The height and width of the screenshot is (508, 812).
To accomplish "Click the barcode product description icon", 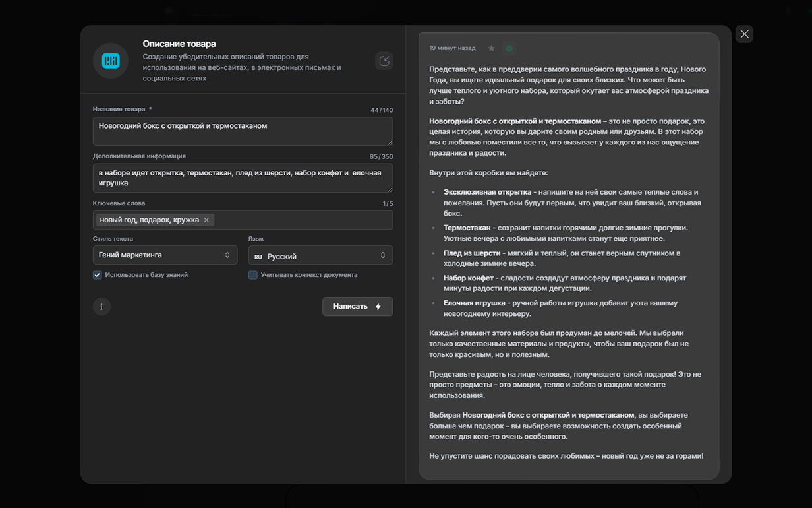I will (x=111, y=61).
